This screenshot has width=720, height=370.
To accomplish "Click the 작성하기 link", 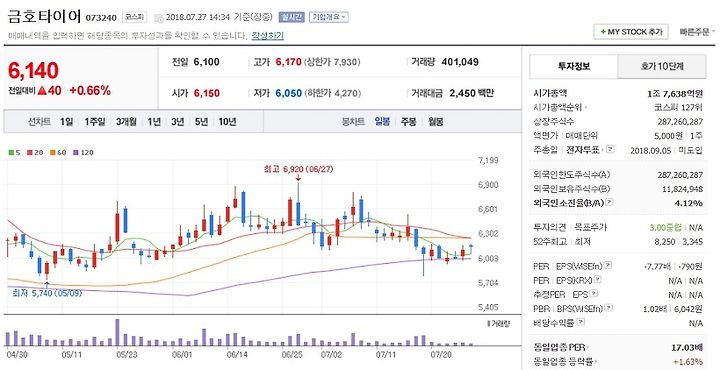I will 267,35.
